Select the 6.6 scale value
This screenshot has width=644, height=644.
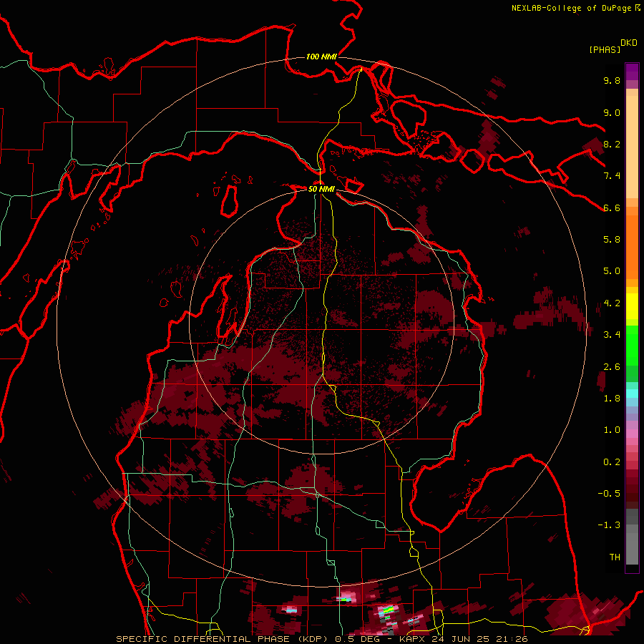612,208
